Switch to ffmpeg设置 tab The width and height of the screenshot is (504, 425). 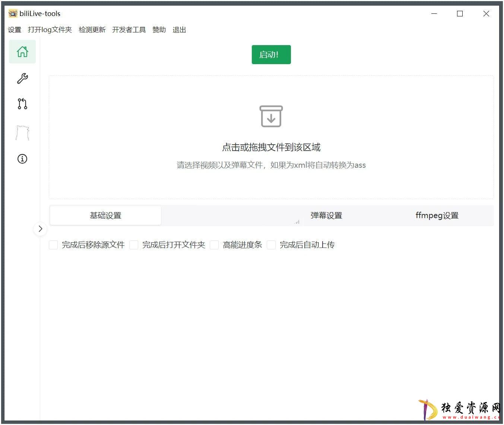[437, 215]
